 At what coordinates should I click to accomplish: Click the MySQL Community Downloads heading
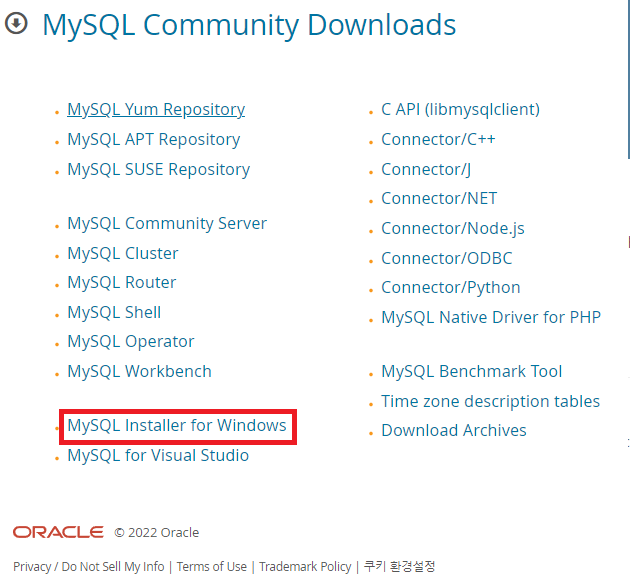click(249, 25)
